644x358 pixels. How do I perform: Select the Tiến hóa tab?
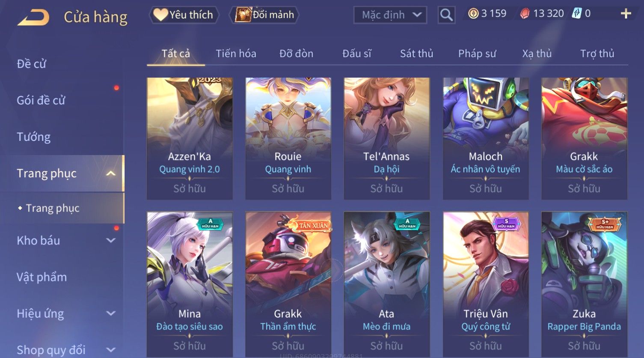click(x=236, y=54)
